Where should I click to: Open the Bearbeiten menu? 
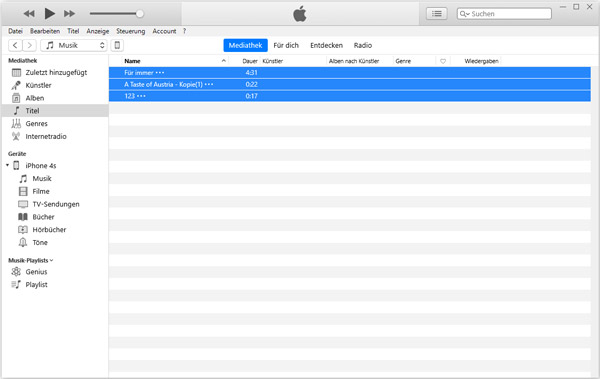pyautogui.click(x=45, y=31)
